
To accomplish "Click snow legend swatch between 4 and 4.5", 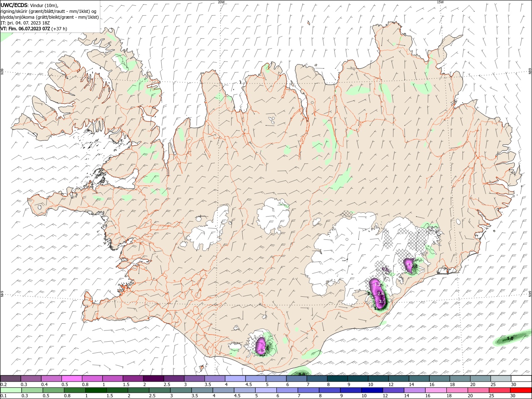I will (235, 378).
